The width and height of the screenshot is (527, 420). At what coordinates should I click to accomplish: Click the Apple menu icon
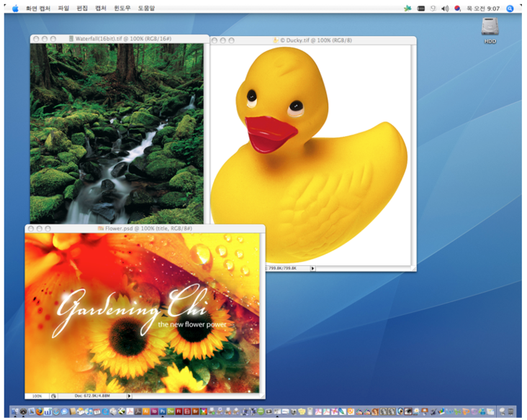(15, 8)
